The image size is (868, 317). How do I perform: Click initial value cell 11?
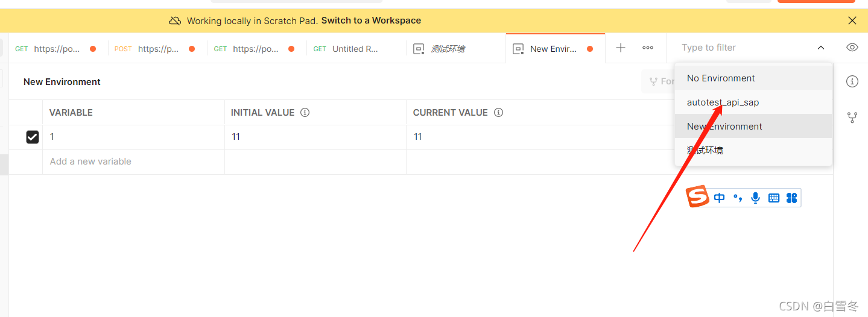[x=315, y=137]
